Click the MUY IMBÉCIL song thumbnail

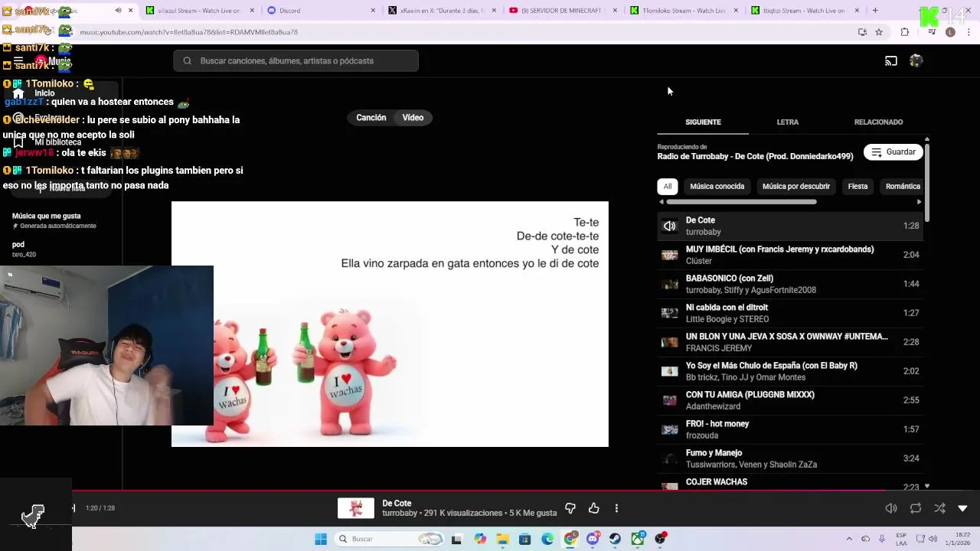click(x=670, y=255)
